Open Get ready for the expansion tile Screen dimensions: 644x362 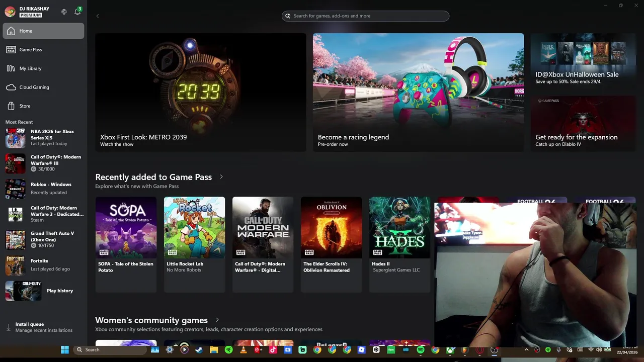point(583,124)
